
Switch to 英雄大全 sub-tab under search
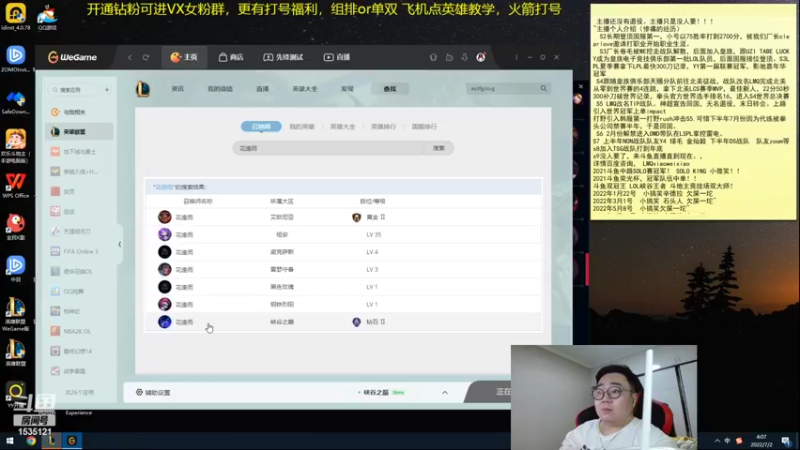click(x=343, y=127)
